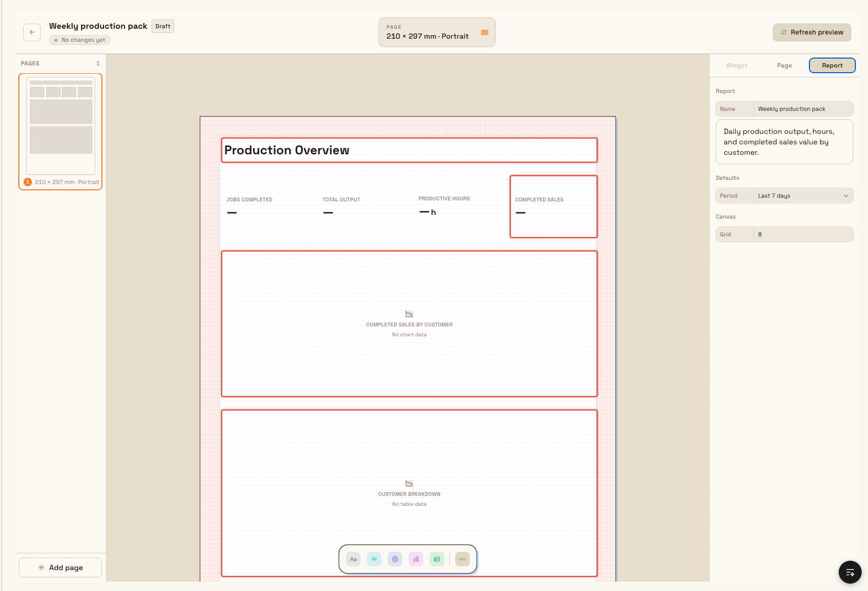Add a table widget from the toolbar
The height and width of the screenshot is (591, 868).
tap(437, 559)
